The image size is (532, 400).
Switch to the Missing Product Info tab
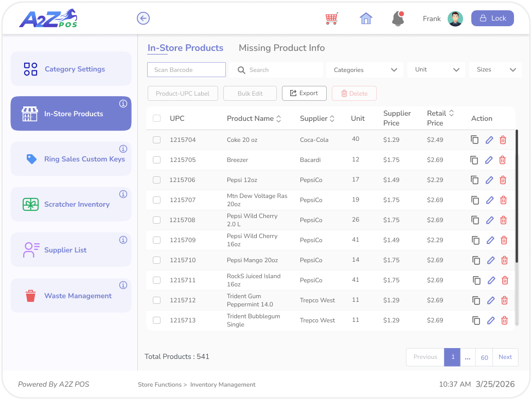(x=281, y=48)
